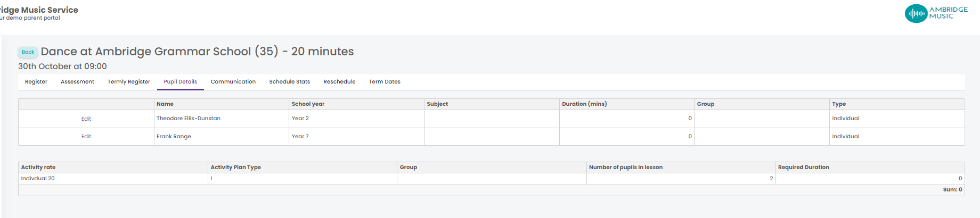This screenshot has height=218, width=980.
Task: Switch to the Term Dates tab
Action: [x=385, y=82]
